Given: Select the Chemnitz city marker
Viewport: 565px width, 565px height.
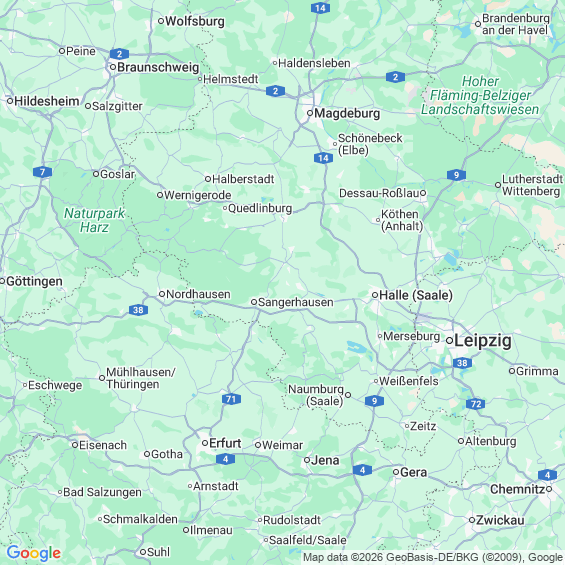Looking at the screenshot, I should (x=549, y=489).
